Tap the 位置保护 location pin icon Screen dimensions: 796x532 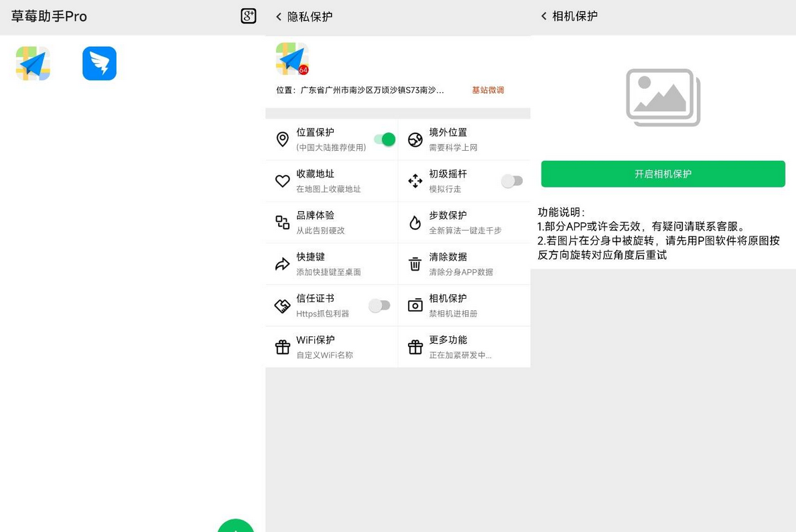point(282,139)
